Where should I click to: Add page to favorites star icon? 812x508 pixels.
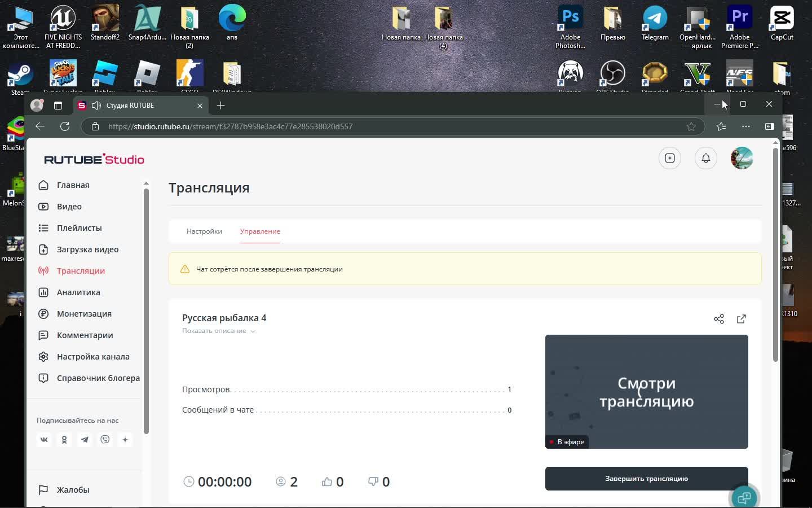click(691, 126)
